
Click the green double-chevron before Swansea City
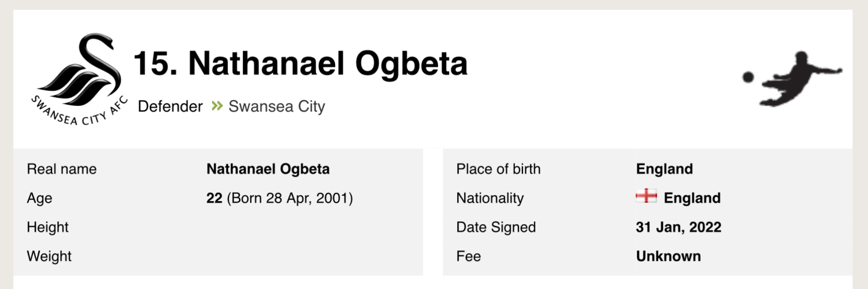click(217, 106)
